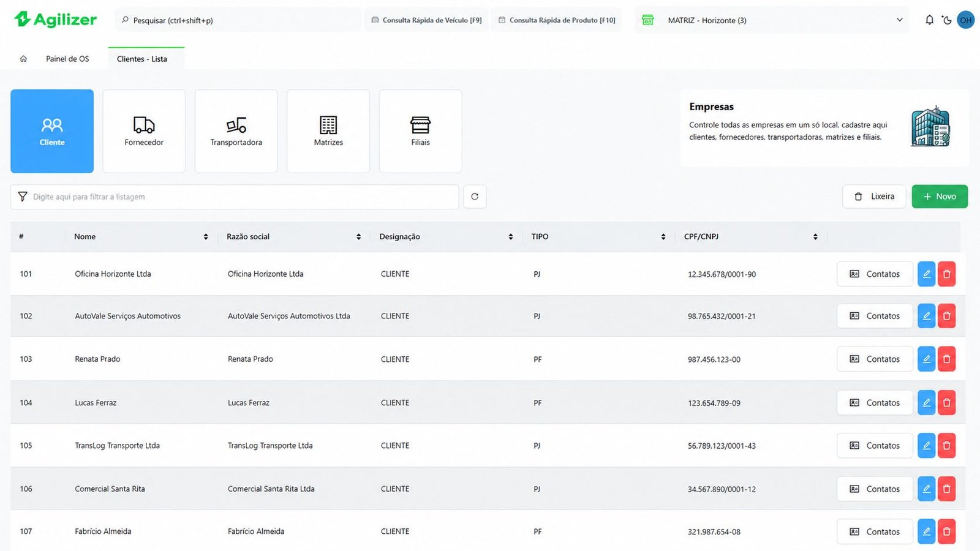
Task: Select CPF 321.987.654-08 cell
Action: pos(714,532)
